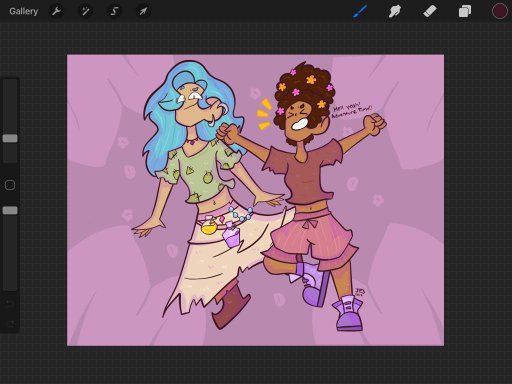512x384 pixels.
Task: Click the brush size slider handle
Action: (x=10, y=138)
